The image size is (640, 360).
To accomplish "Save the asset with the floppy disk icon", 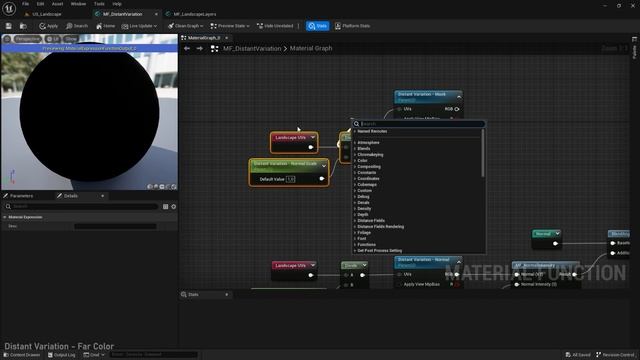I will [x=9, y=26].
